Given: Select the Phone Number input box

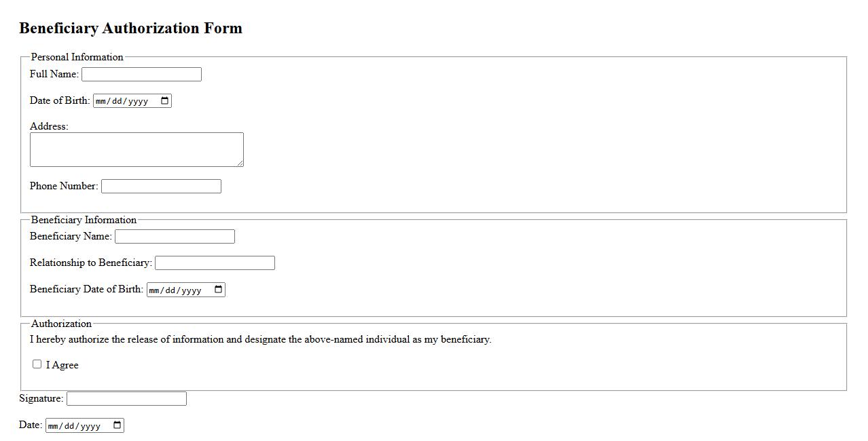Looking at the screenshot, I should coord(161,186).
